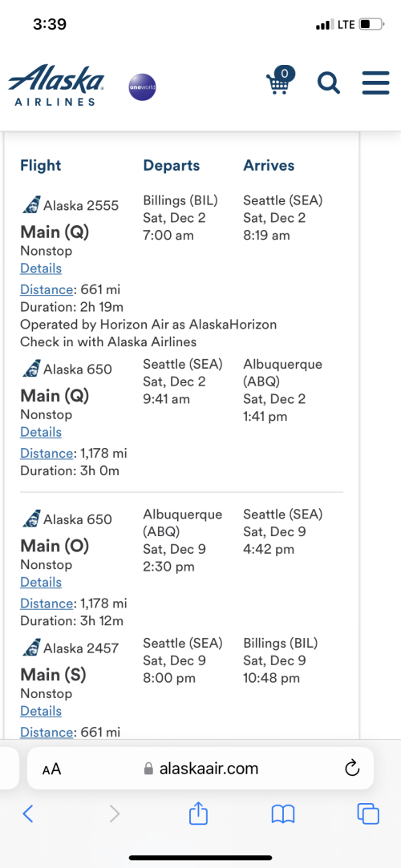This screenshot has height=868, width=401.
Task: Click Distance link showing 661 mi first flight
Action: (47, 289)
